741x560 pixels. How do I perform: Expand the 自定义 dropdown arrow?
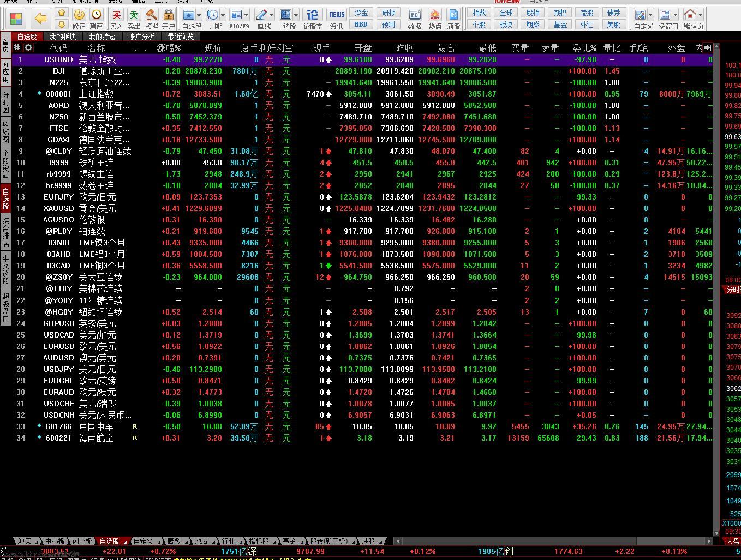650,15
